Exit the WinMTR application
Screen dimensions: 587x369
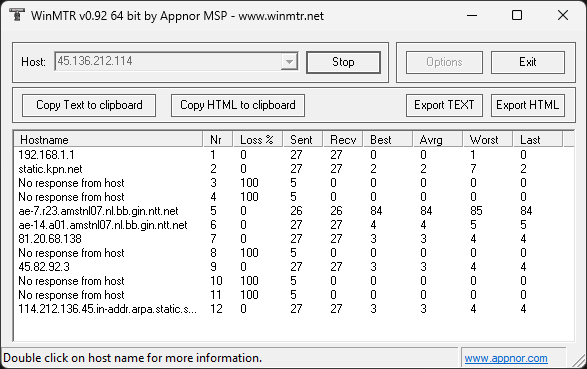pyautogui.click(x=527, y=62)
